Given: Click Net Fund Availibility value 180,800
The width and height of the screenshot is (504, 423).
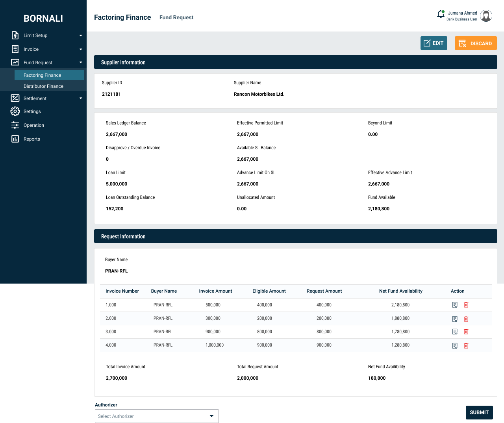Looking at the screenshot, I should [x=377, y=378].
